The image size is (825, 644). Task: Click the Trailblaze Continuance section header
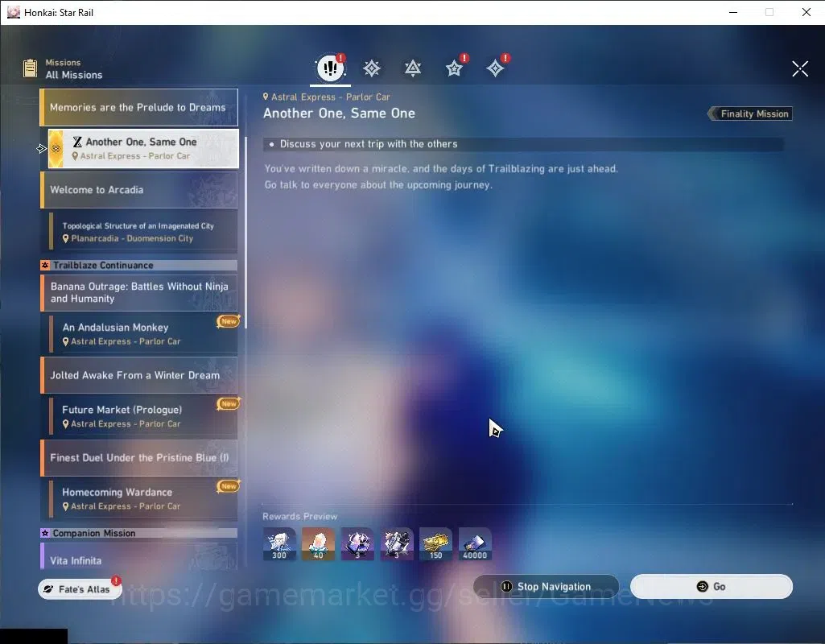pos(139,265)
